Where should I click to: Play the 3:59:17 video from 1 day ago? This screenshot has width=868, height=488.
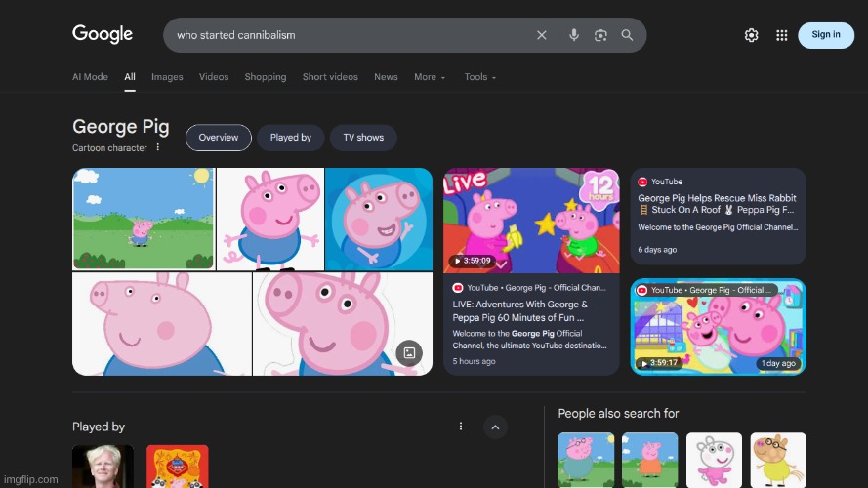tap(718, 326)
